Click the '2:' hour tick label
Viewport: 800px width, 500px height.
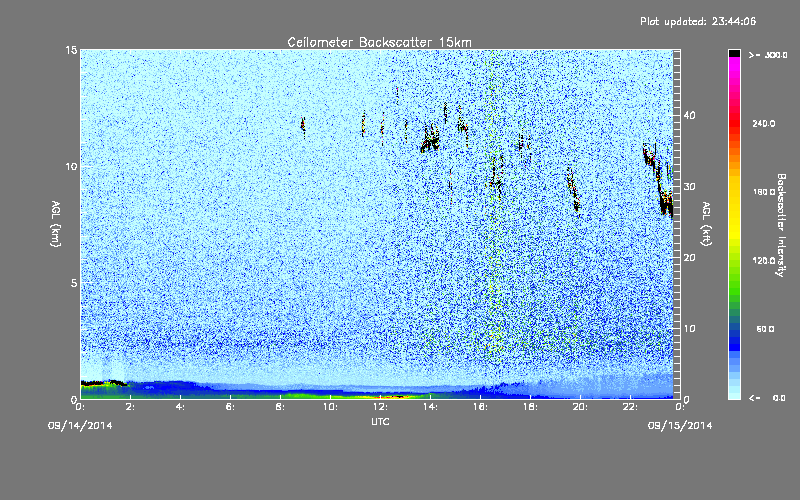tap(130, 407)
